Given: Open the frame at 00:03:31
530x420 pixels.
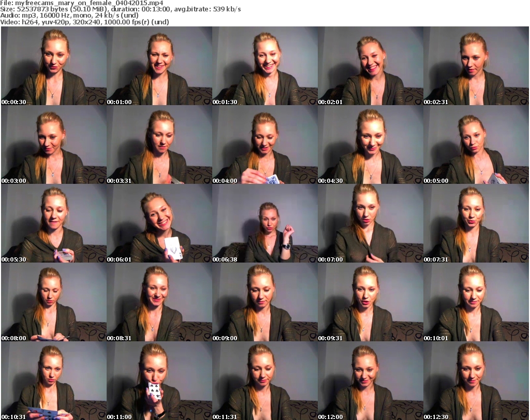Looking at the screenshot, I should coord(159,144).
